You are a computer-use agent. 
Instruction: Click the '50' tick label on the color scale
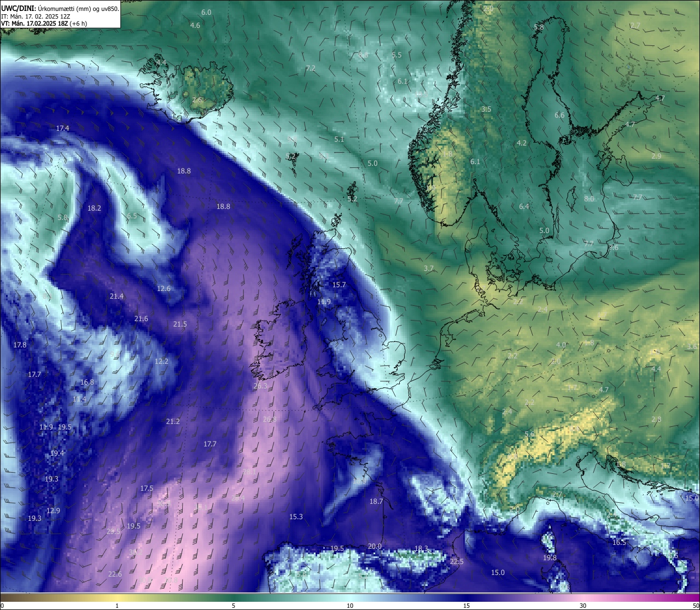695,605
